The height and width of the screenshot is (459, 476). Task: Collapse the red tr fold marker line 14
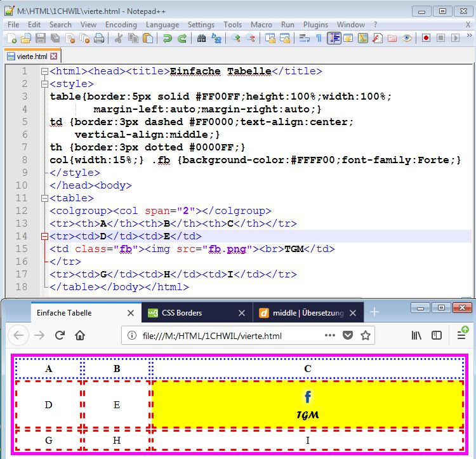[x=44, y=236]
